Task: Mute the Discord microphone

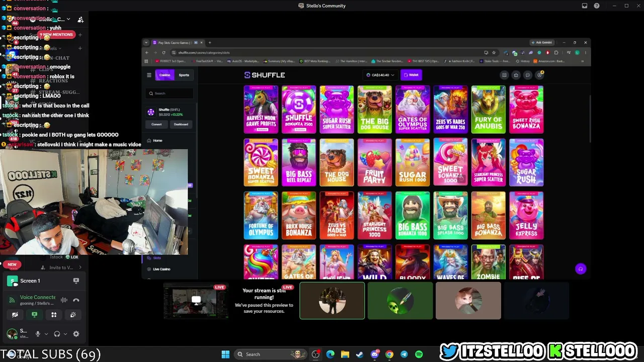Action: [37, 334]
